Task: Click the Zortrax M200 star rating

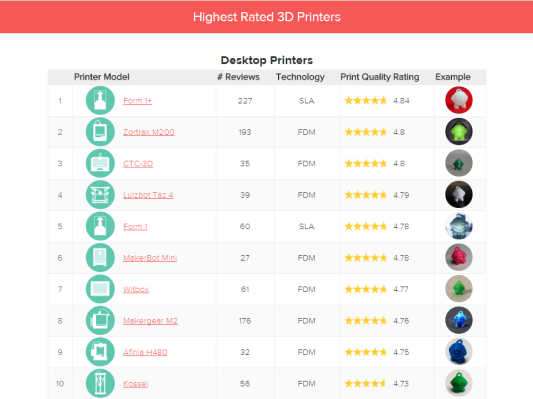Action: pyautogui.click(x=365, y=132)
